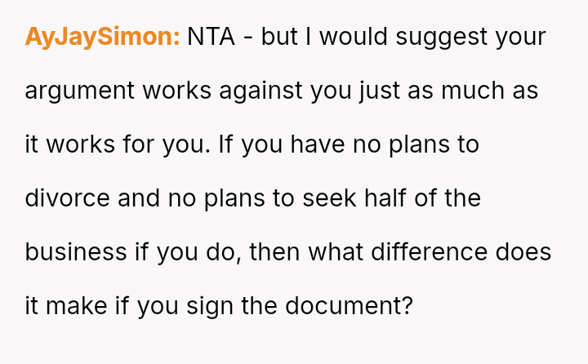Click the word "then" in the comment
This screenshot has height=364, width=588.
(x=276, y=252)
